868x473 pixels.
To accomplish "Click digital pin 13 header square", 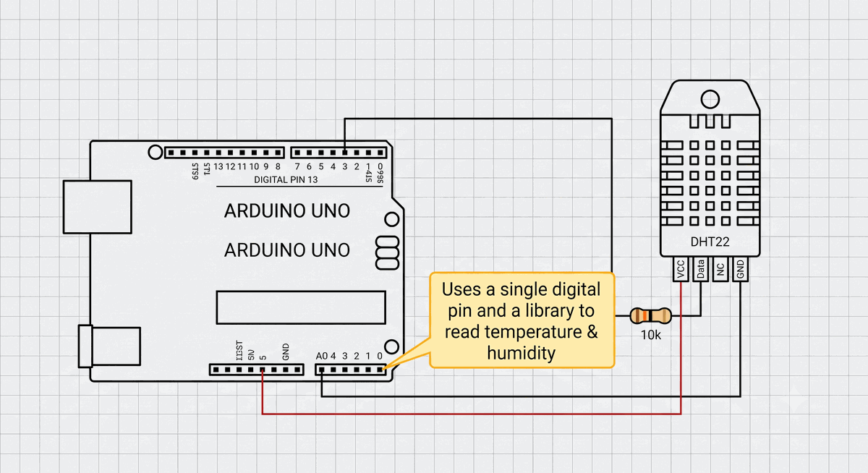I will tap(218, 153).
